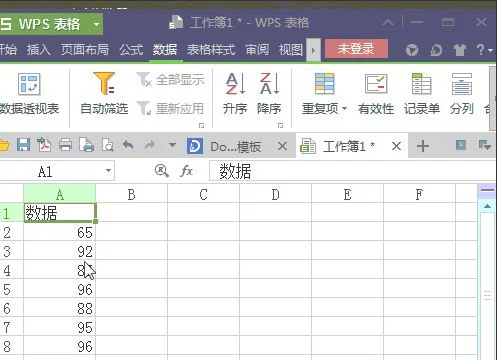The width and height of the screenshot is (497, 360).
Task: Switch to the 数据 ribbon tab
Action: tap(165, 50)
